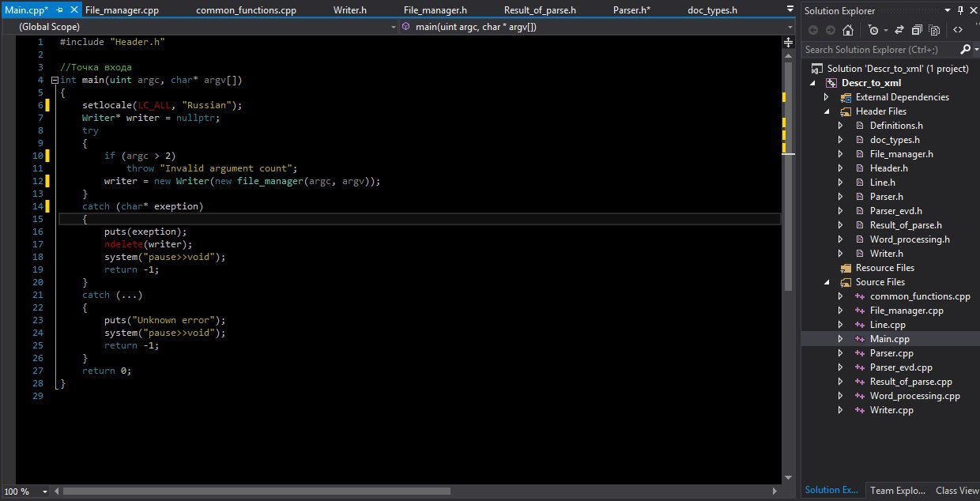Screen dimensions: 980x501
Task: Click the Forward arrow in Solution Explorer
Action: [x=830, y=30]
